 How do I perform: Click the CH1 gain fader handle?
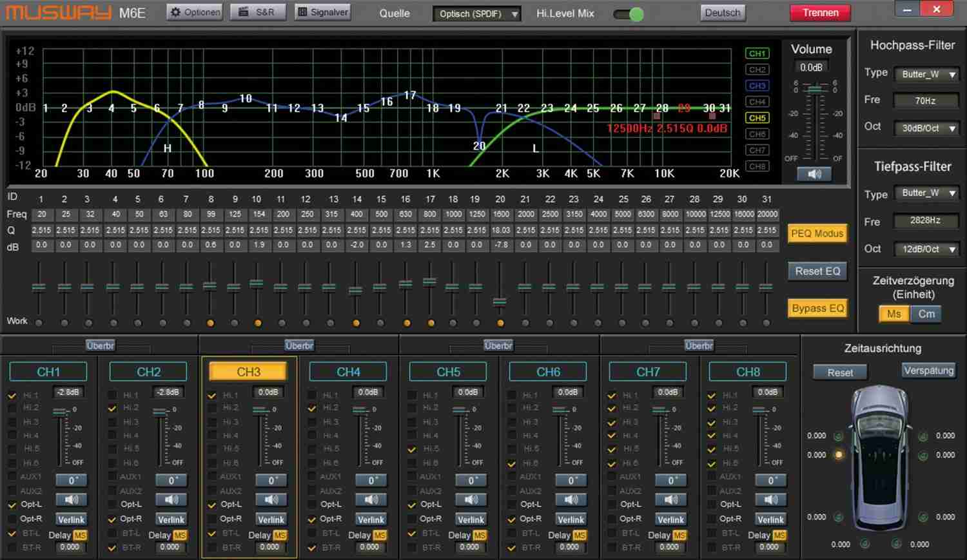[60, 412]
